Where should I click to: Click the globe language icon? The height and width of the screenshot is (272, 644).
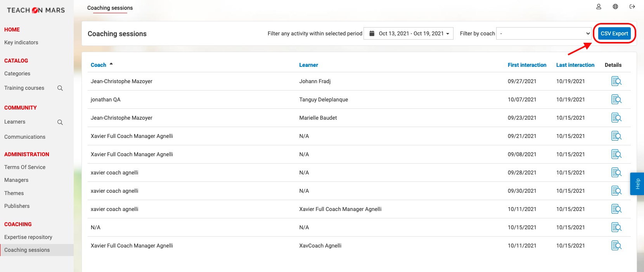coord(615,7)
